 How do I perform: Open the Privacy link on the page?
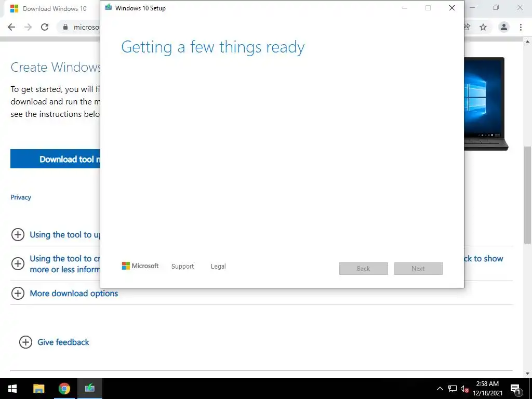coord(21,197)
